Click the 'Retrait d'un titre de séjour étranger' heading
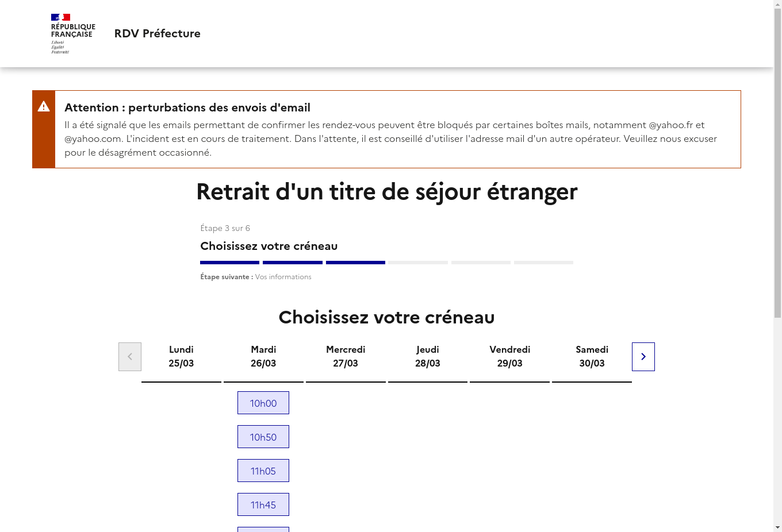The height and width of the screenshot is (532, 782). click(386, 192)
